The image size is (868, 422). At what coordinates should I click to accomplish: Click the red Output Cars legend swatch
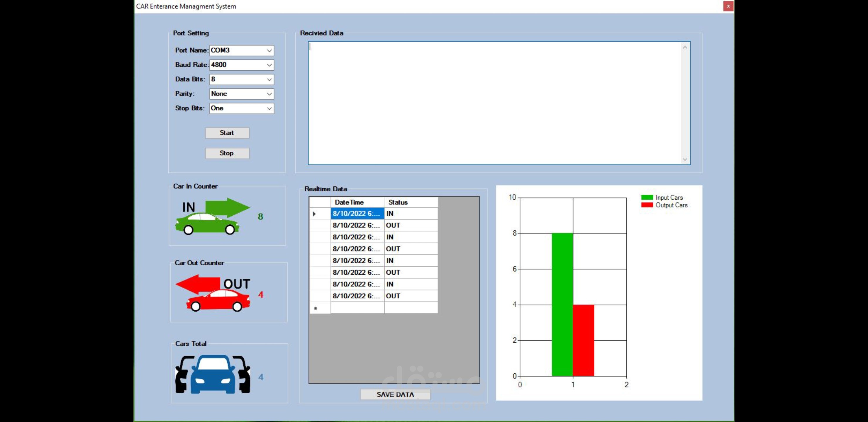(x=647, y=205)
